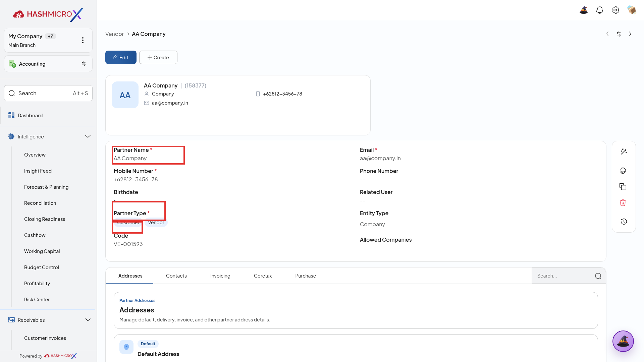Click the Edit button
644x362 pixels.
coord(121,57)
